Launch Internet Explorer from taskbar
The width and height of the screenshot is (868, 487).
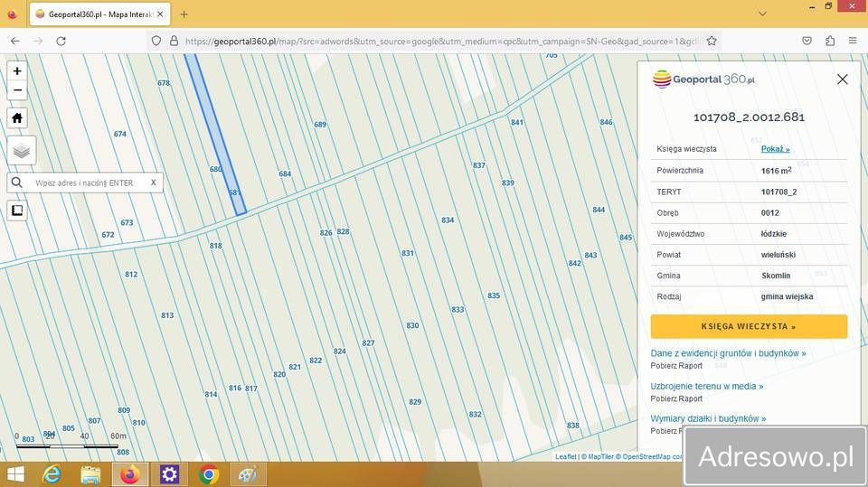point(52,475)
